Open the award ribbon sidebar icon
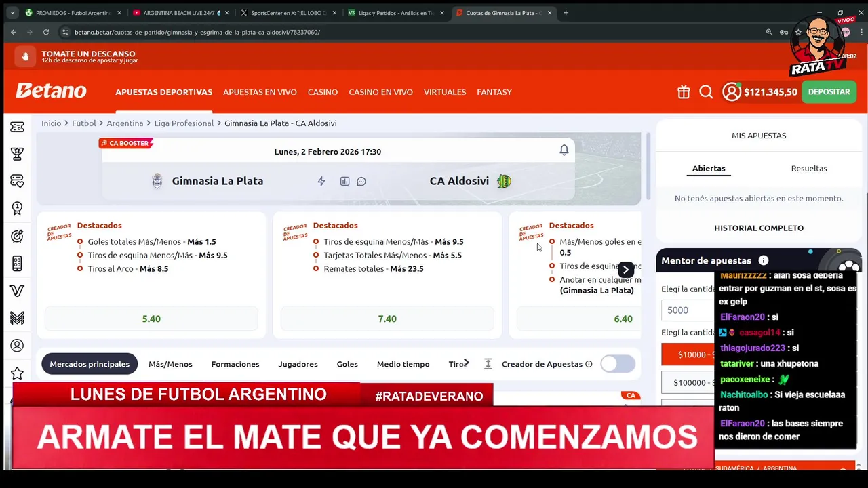 (17, 209)
